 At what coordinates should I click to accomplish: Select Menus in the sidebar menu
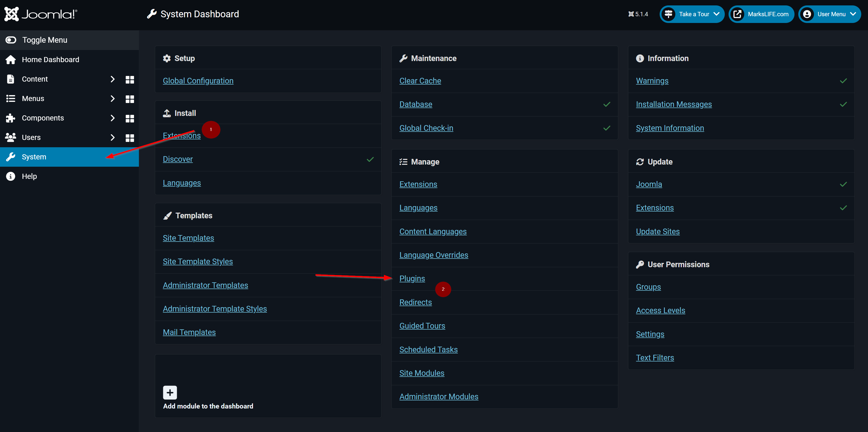(33, 99)
